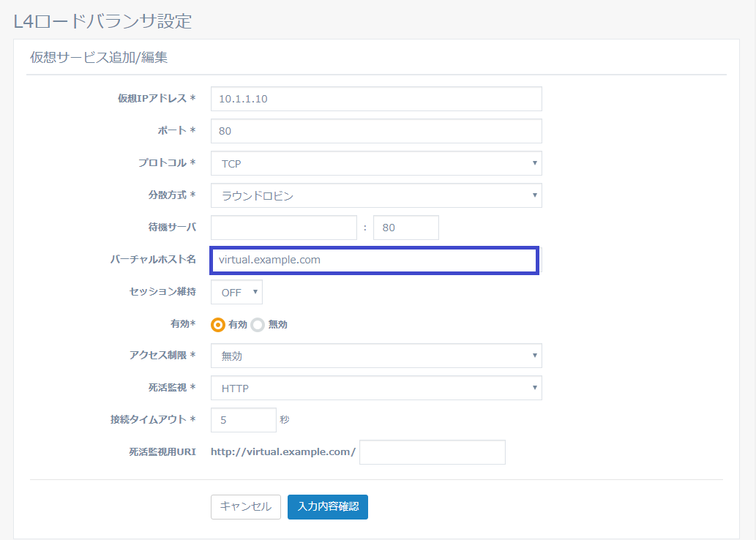Click the 入力内容確認 button

(x=327, y=507)
